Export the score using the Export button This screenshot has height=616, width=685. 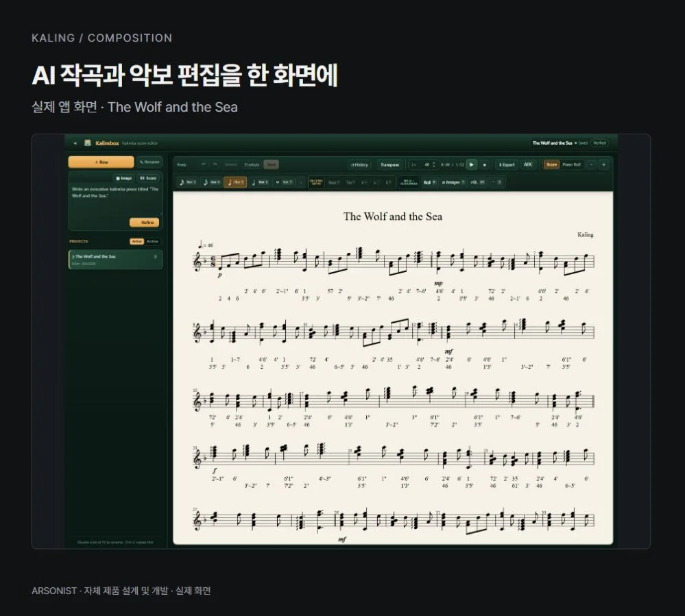[x=507, y=165]
